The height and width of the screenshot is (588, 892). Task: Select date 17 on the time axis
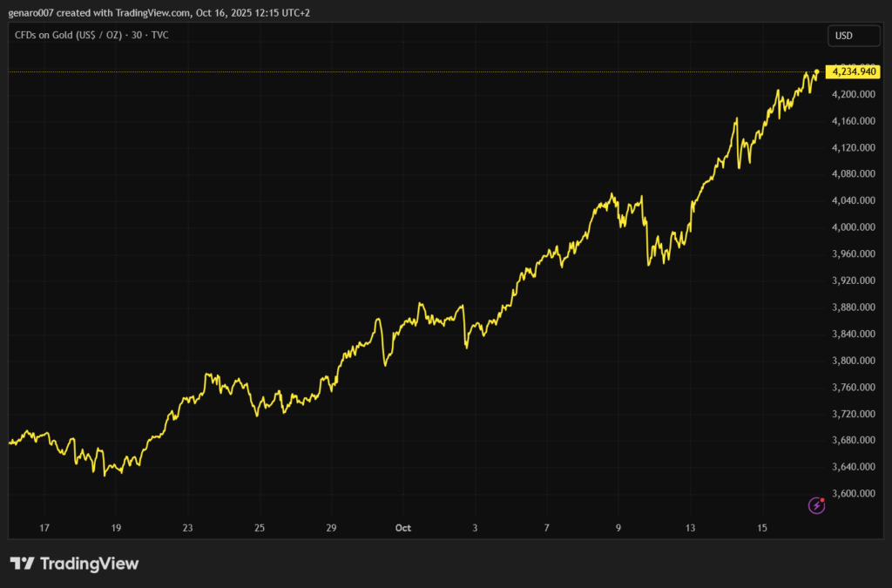(x=44, y=528)
